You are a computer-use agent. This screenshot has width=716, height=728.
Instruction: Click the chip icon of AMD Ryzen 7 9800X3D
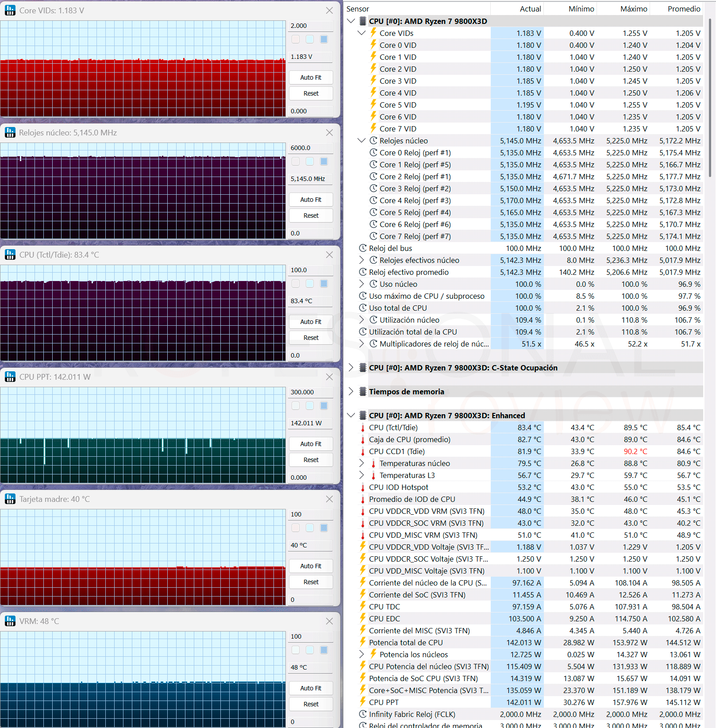(362, 21)
